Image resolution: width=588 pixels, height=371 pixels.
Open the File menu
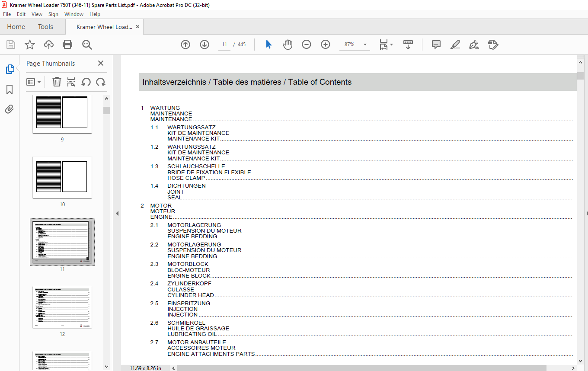(x=7, y=14)
